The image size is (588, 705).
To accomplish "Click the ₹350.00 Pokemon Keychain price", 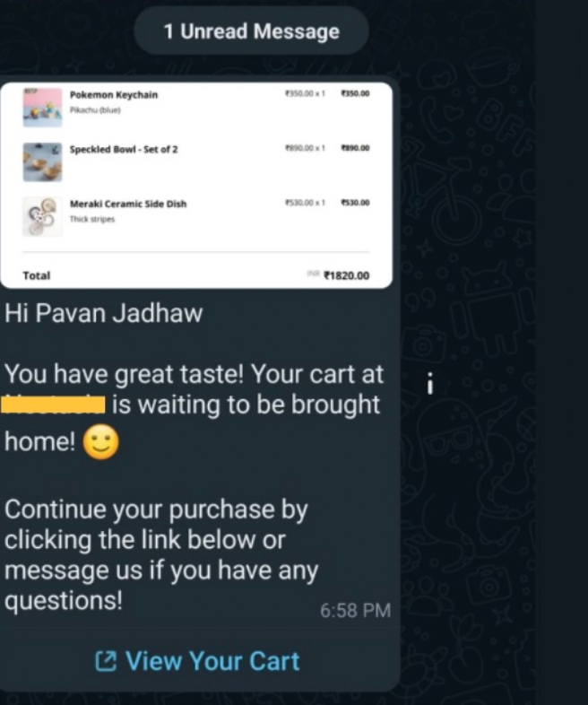I will click(355, 93).
